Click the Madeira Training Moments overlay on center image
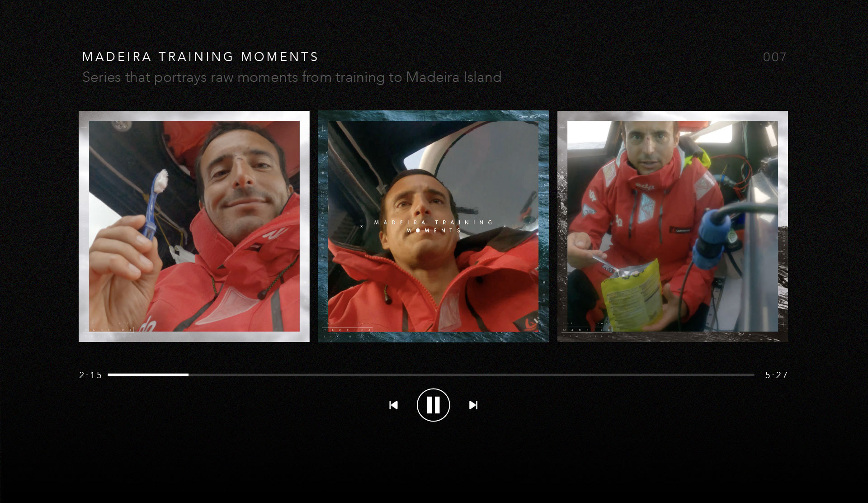The height and width of the screenshot is (503, 868). pos(433,226)
